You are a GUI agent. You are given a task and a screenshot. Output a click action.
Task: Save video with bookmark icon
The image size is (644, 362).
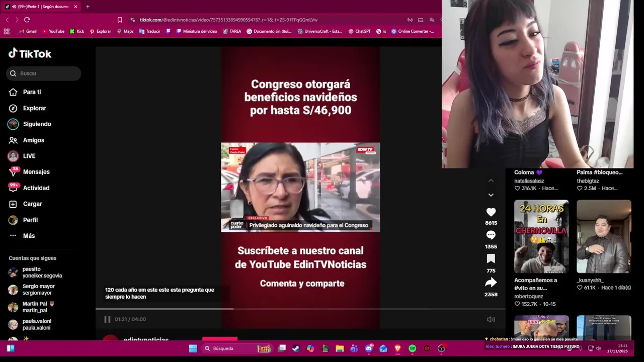(491, 259)
